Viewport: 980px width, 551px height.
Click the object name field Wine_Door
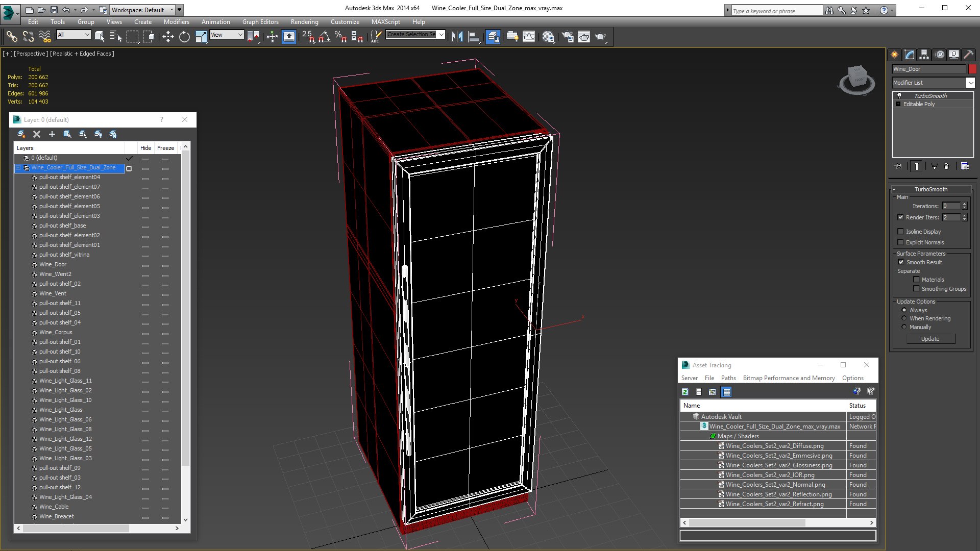[x=928, y=69]
